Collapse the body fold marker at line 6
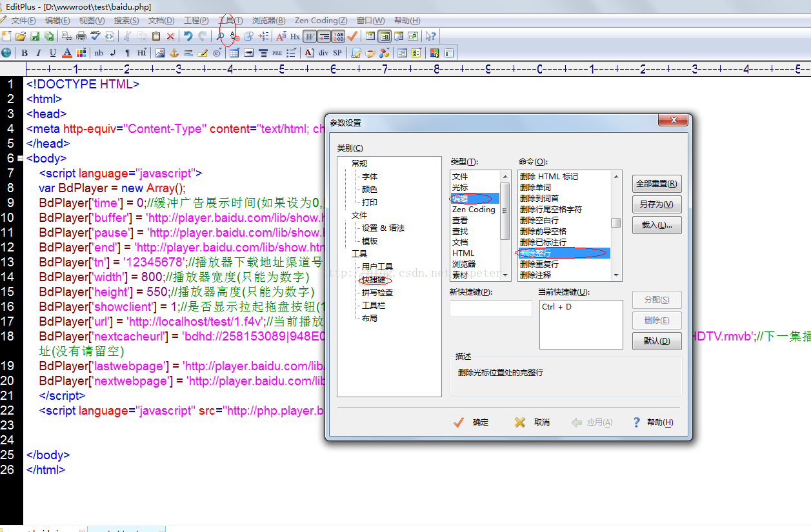The image size is (811, 532). [21, 158]
